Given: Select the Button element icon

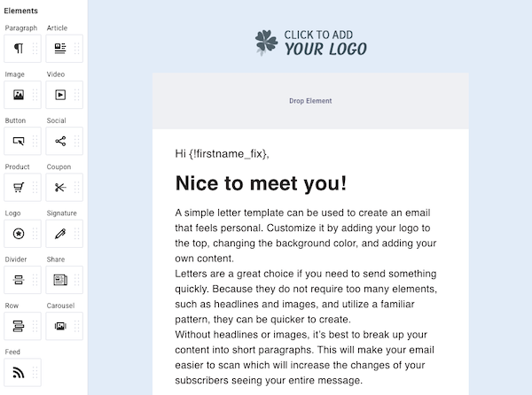Looking at the screenshot, I should 19,141.
